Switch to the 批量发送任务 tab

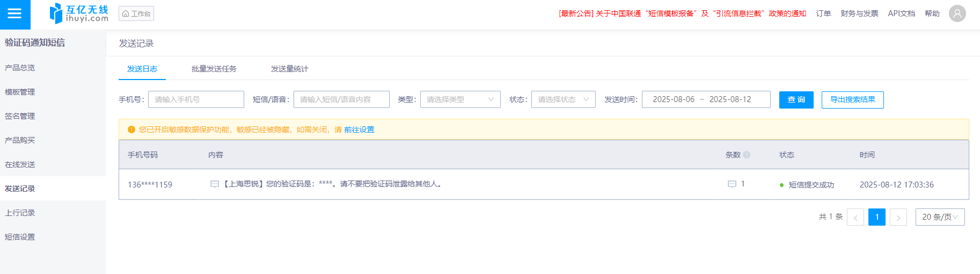214,69
